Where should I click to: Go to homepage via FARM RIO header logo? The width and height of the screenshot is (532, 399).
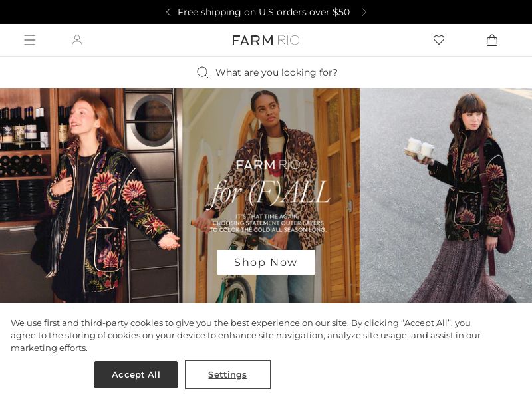coord(266,40)
